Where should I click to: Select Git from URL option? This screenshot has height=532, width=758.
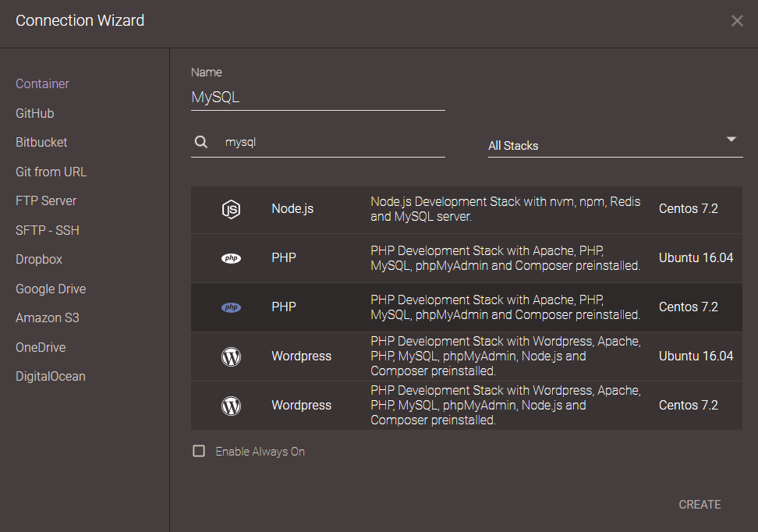pyautogui.click(x=51, y=172)
